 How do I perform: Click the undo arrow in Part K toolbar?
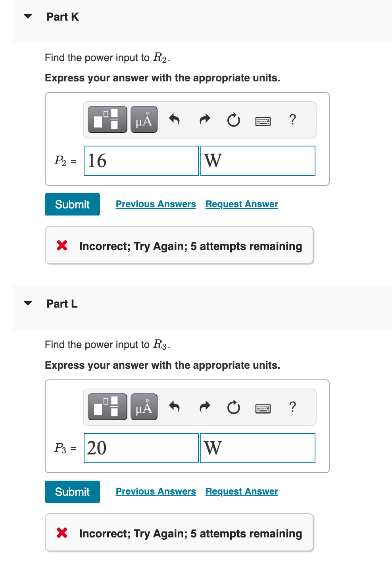click(174, 119)
